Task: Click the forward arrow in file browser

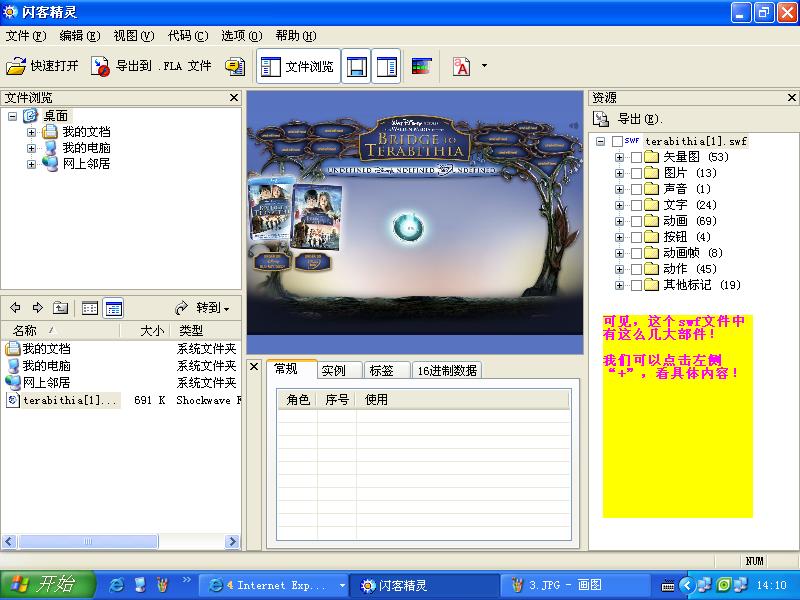Action: pos(37,308)
